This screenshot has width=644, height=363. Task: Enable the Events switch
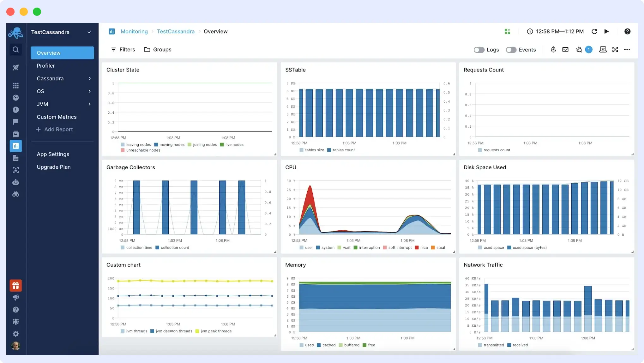pos(511,50)
